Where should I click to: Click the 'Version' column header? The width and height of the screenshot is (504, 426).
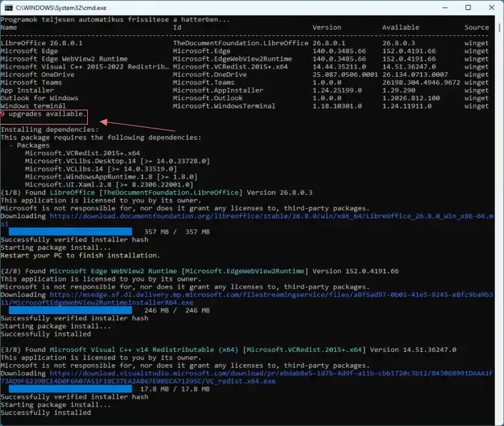click(x=327, y=27)
